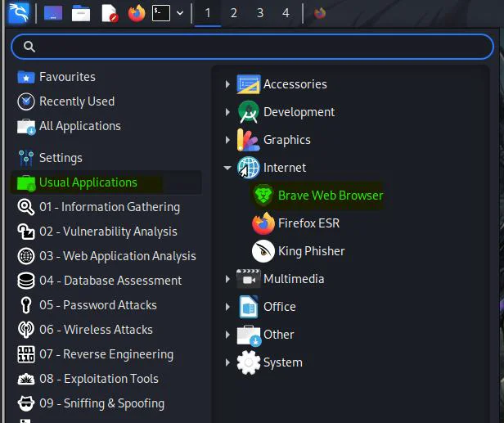Click the show desktop icon in panel
The image size is (504, 423).
click(53, 13)
